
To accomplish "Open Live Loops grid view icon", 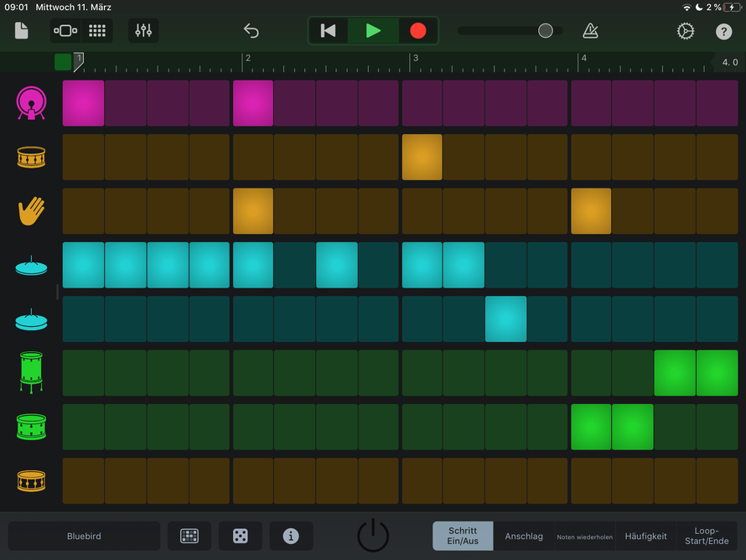I will (97, 31).
